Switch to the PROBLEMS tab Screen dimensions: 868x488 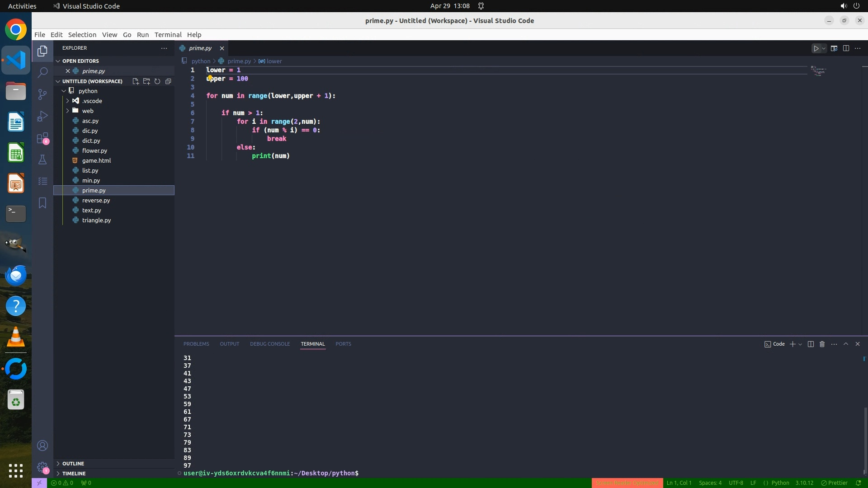point(196,344)
